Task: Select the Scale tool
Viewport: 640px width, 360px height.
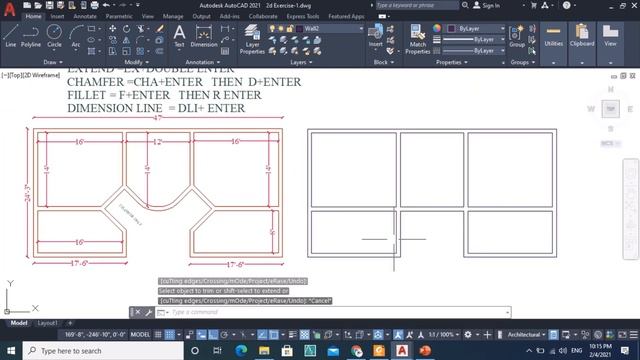Action: (x=127, y=51)
